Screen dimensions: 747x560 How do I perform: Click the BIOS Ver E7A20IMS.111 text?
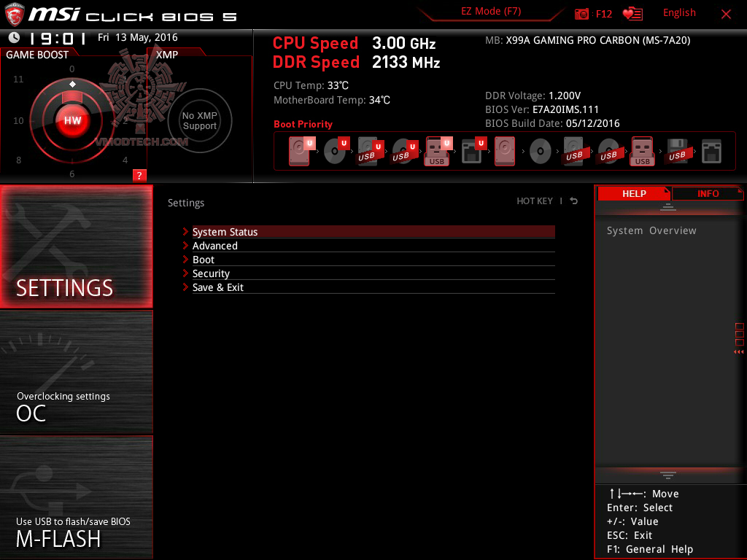pyautogui.click(x=542, y=109)
